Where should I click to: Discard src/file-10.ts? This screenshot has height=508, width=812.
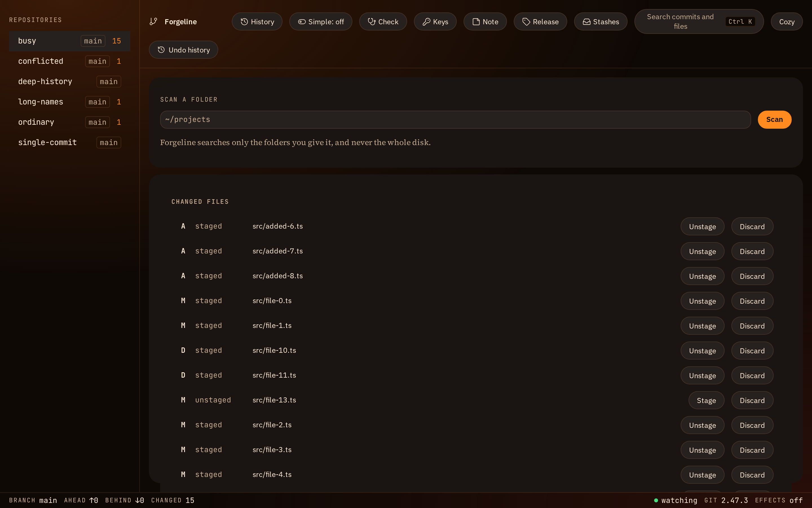point(752,351)
